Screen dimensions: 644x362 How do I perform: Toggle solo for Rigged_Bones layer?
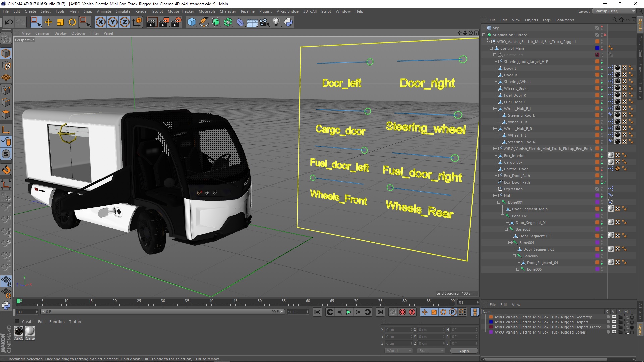pyautogui.click(x=608, y=332)
